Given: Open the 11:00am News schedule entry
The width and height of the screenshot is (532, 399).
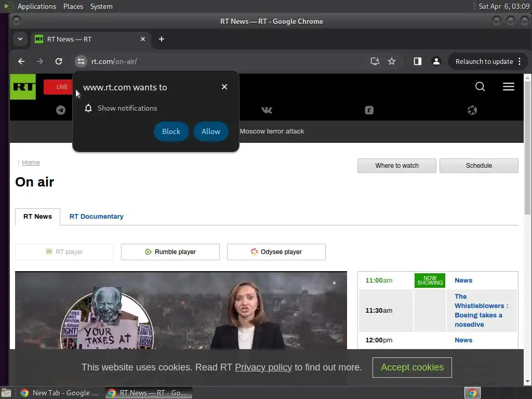Looking at the screenshot, I should tap(463, 281).
